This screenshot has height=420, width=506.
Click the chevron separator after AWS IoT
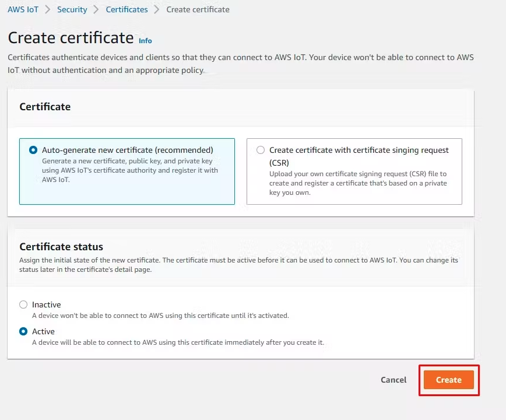47,9
